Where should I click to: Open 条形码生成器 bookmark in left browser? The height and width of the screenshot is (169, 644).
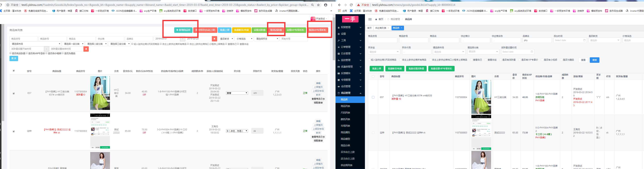(263, 11)
